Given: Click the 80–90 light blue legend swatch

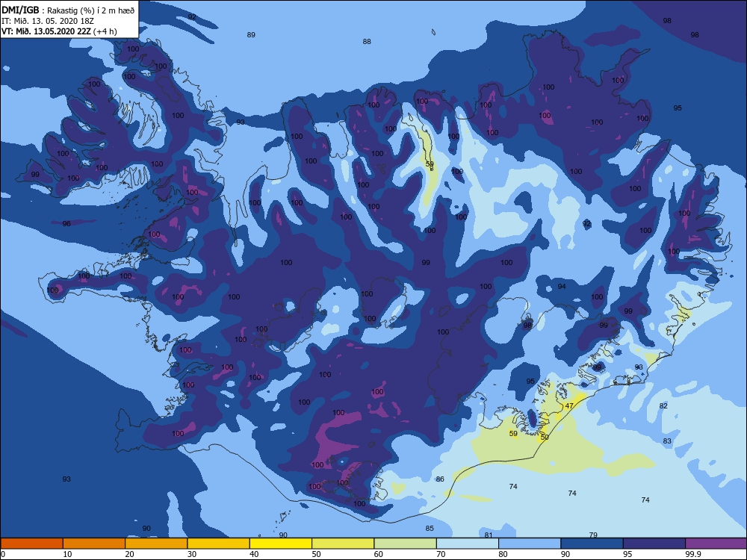Looking at the screenshot, I should (530, 544).
